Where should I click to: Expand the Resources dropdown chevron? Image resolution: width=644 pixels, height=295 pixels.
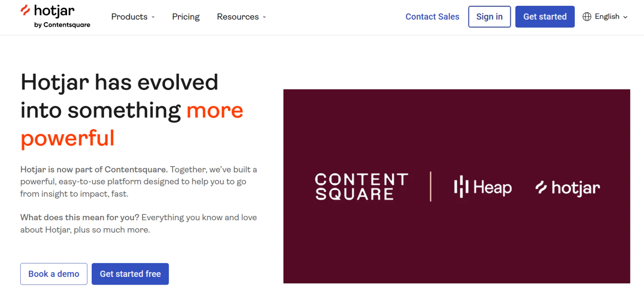point(264,17)
